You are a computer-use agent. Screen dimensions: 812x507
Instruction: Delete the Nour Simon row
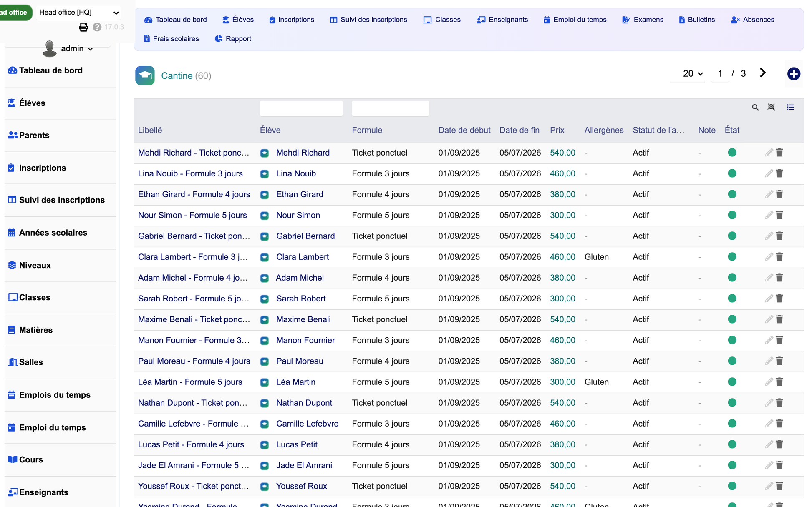[x=779, y=215]
